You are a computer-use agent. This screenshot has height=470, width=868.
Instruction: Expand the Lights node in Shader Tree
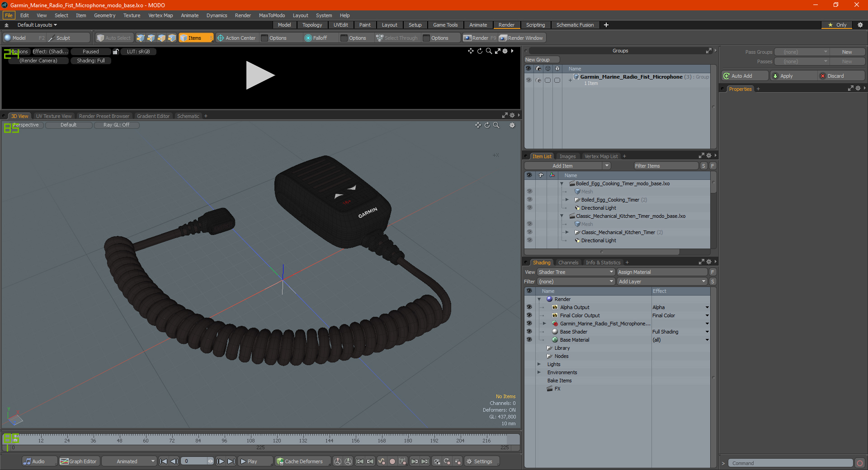pyautogui.click(x=539, y=364)
